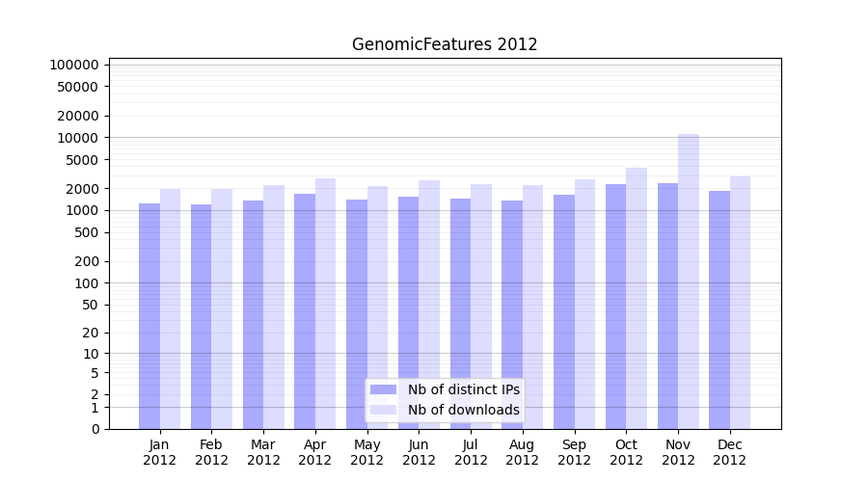The image size is (868, 482).
Task: Click the December distinct IPs bar
Action: (719, 309)
